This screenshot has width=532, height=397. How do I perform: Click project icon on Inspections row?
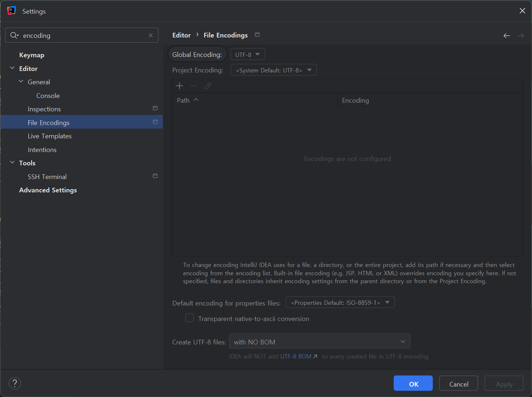pos(155,108)
